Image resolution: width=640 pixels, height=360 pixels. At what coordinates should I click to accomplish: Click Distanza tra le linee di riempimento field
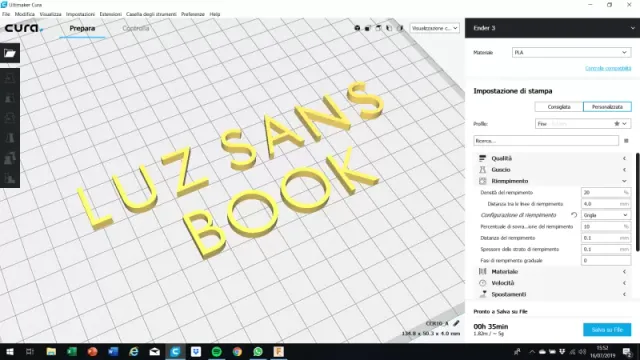606,204
